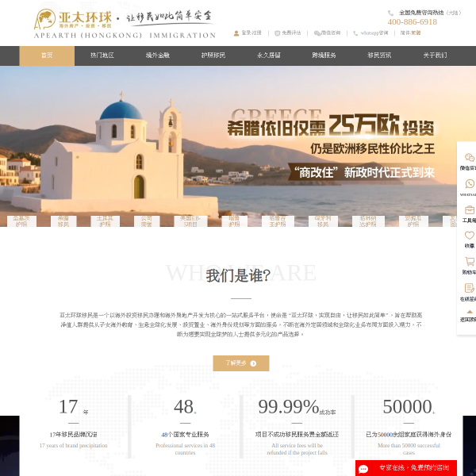This screenshot has height=476, width=476.
Task: Expand the 关于我们 about us menu
Action: point(435,56)
